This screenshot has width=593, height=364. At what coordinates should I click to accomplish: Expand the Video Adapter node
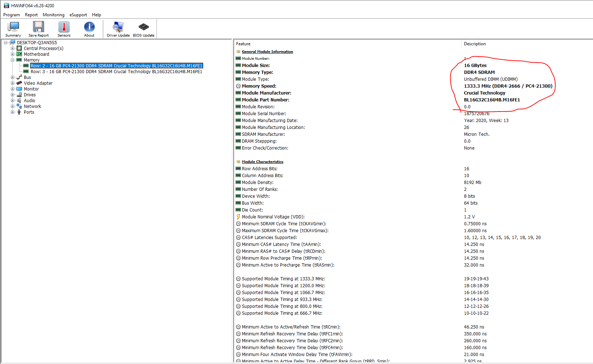12,83
